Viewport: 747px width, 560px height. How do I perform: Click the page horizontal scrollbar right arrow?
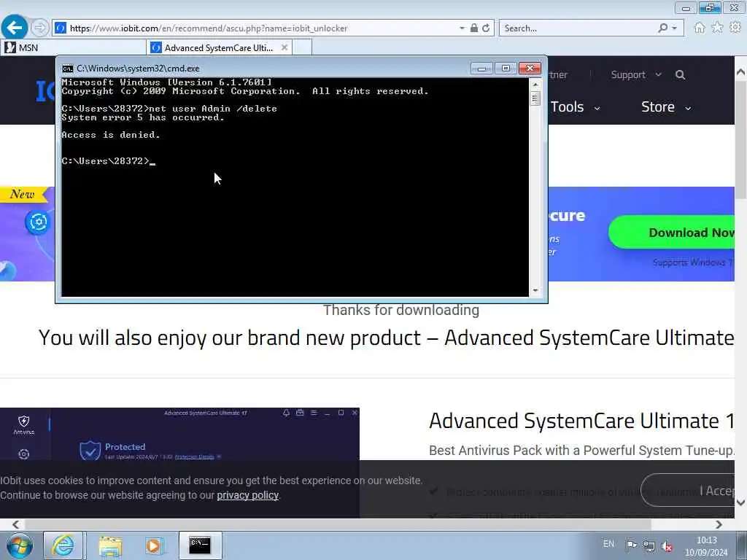(x=719, y=524)
